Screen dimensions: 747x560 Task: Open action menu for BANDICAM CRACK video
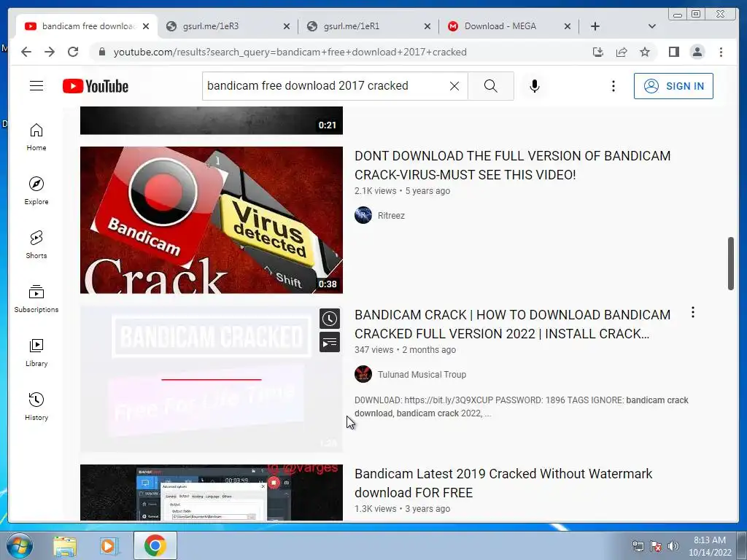(x=693, y=312)
